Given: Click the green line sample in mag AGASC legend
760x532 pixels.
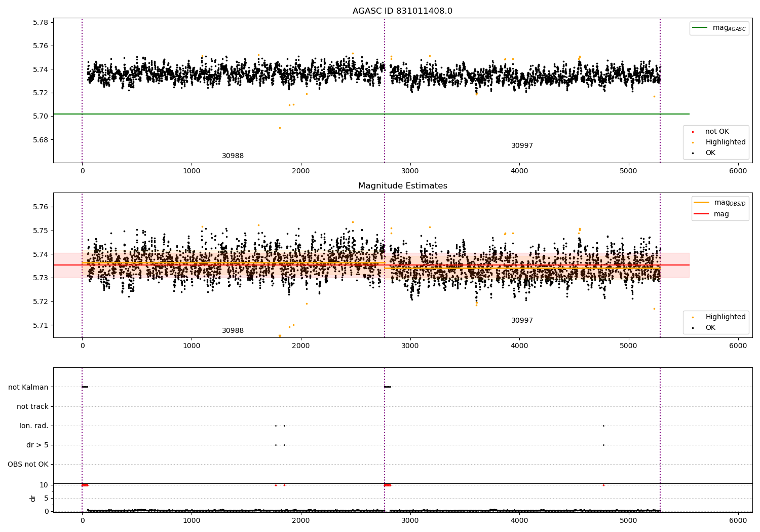Looking at the screenshot, I should [700, 28].
